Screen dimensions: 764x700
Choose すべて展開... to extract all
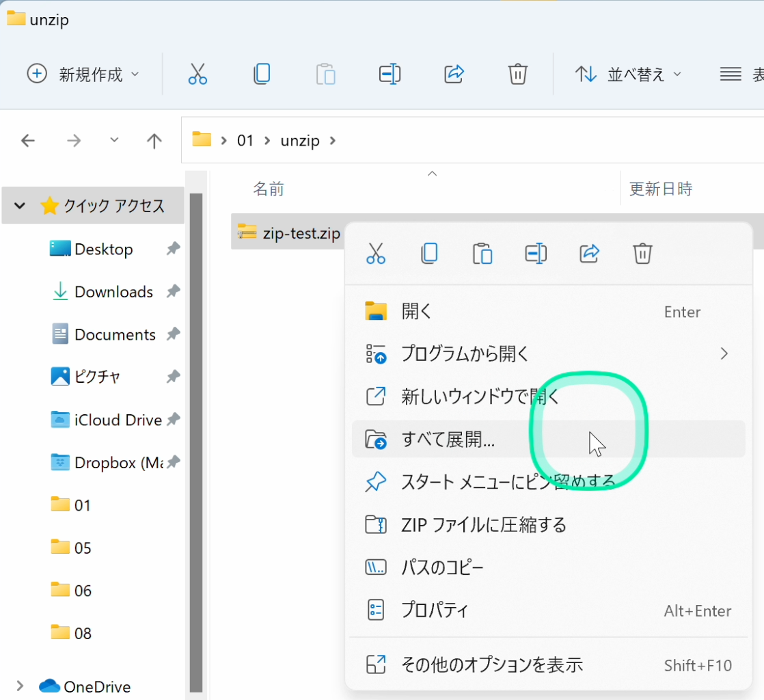coord(549,439)
